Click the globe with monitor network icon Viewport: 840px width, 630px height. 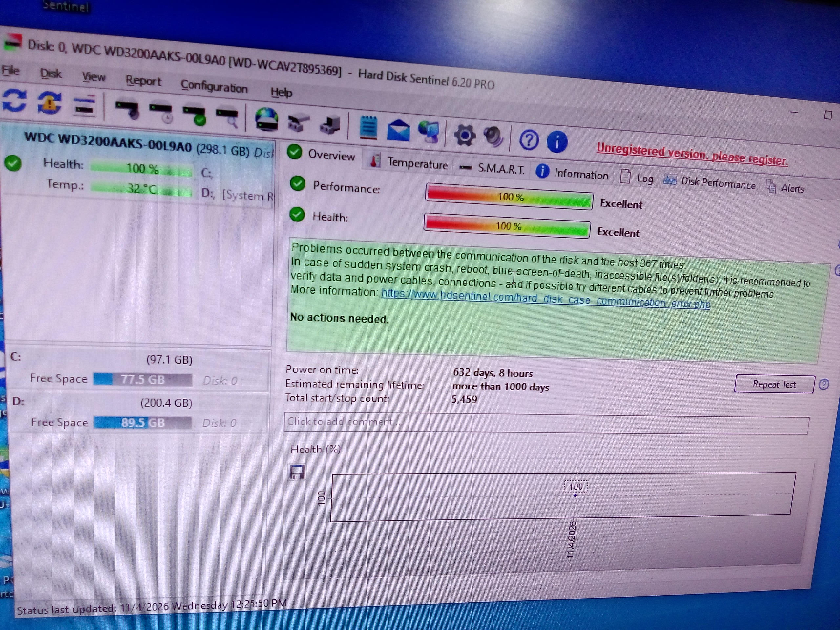coord(429,132)
